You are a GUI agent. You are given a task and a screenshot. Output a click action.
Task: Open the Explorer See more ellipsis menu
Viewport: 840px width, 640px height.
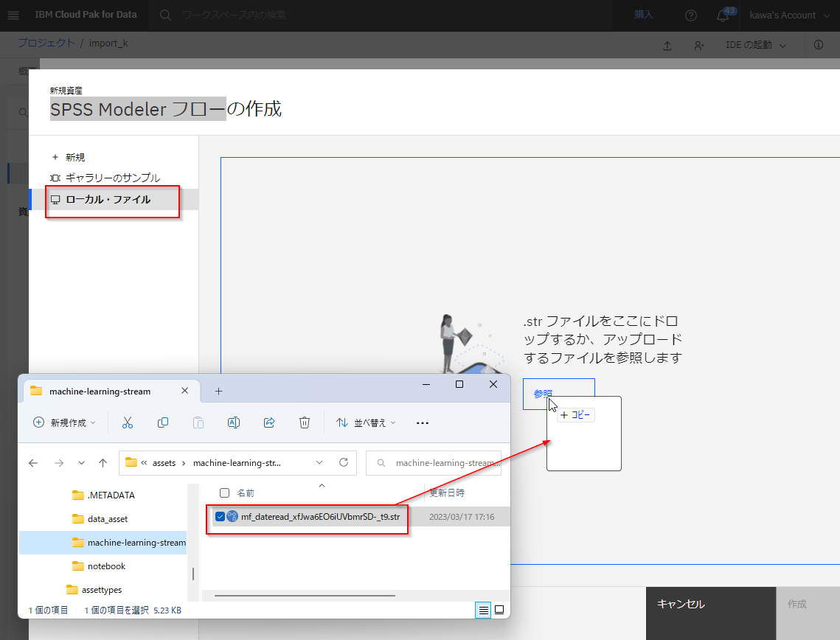[422, 422]
